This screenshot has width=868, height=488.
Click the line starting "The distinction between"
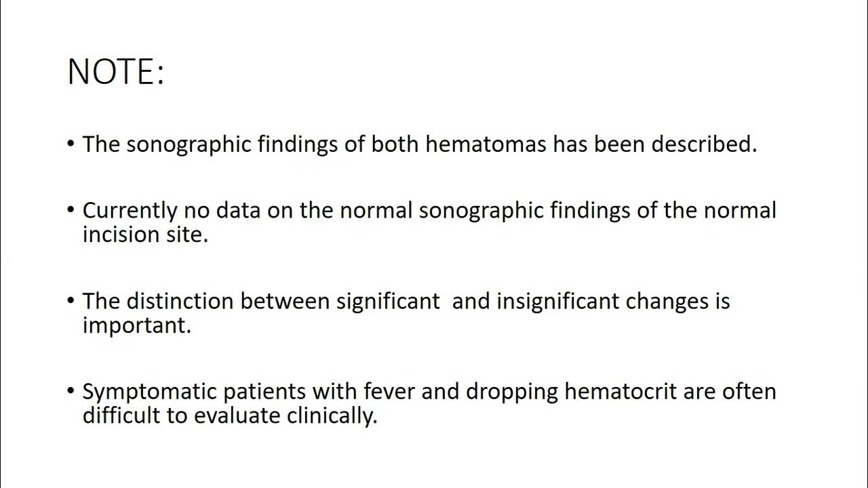406,301
